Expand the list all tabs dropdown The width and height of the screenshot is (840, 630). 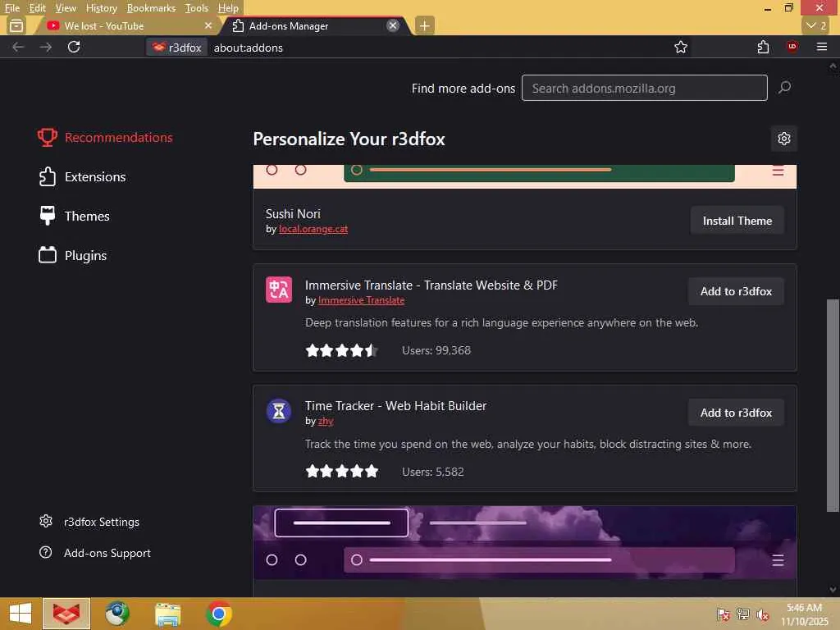pyautogui.click(x=816, y=25)
